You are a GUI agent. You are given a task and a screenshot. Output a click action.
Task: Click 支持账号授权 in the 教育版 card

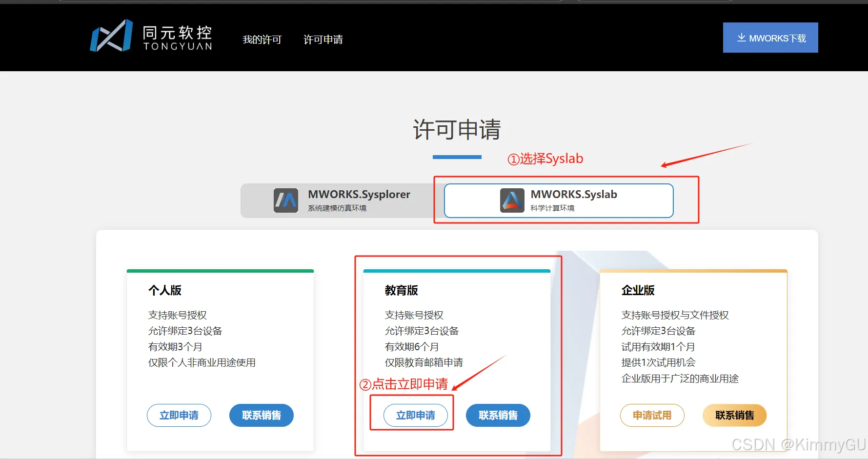click(x=414, y=315)
